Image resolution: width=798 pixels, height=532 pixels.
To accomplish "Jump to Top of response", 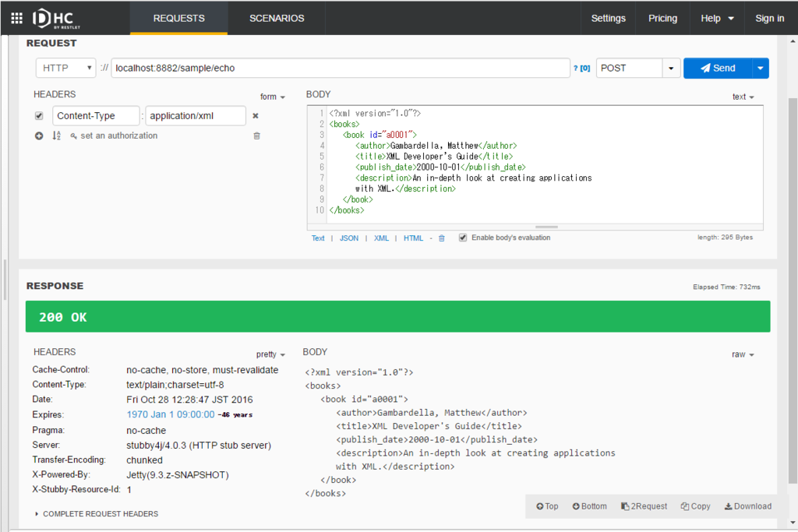I will tap(547, 506).
